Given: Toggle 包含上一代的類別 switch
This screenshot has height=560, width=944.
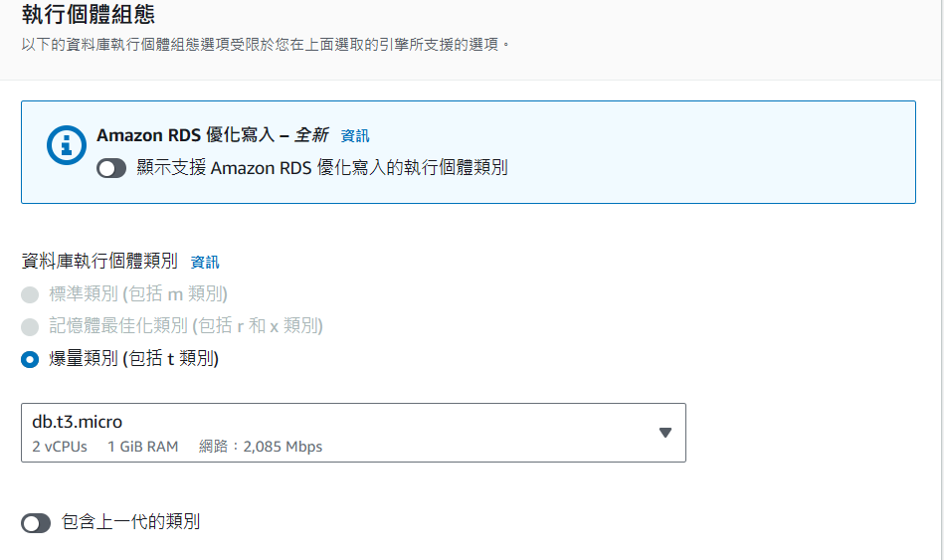Looking at the screenshot, I should [x=36, y=523].
